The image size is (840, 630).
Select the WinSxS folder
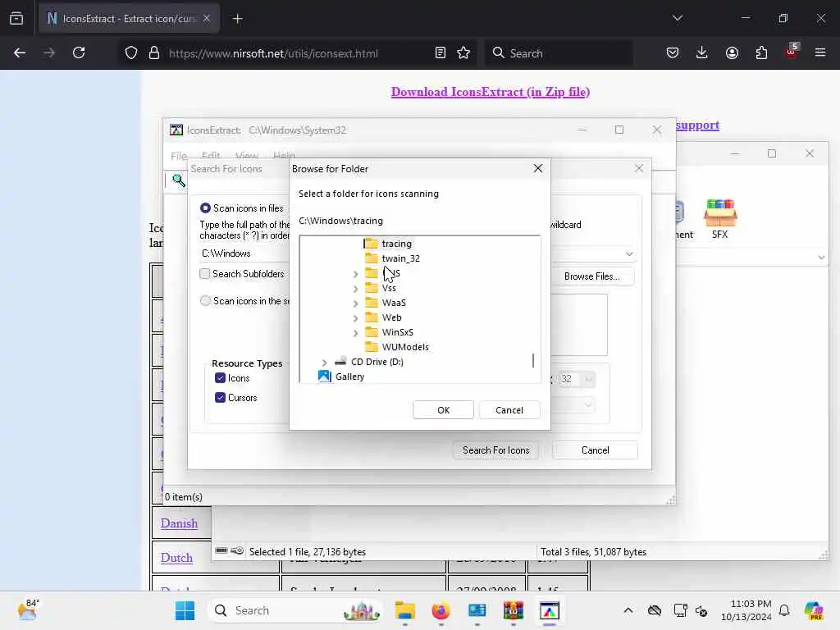tap(398, 332)
